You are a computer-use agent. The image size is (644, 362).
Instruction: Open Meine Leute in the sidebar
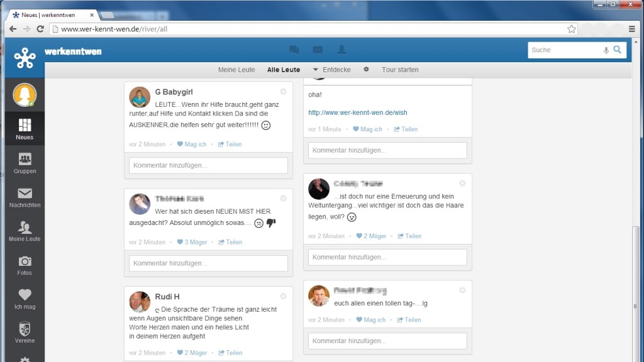[x=25, y=231]
